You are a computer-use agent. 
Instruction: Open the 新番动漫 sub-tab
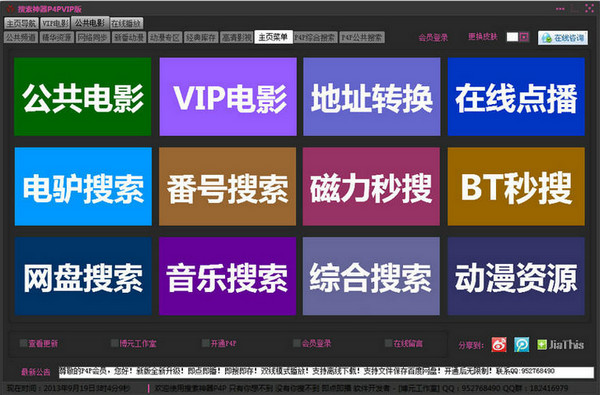point(129,37)
